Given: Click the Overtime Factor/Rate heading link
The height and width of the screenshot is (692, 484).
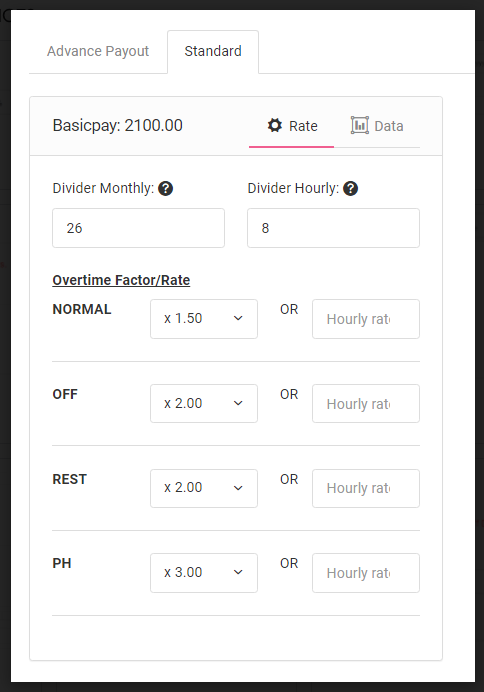Looking at the screenshot, I should [x=121, y=280].
